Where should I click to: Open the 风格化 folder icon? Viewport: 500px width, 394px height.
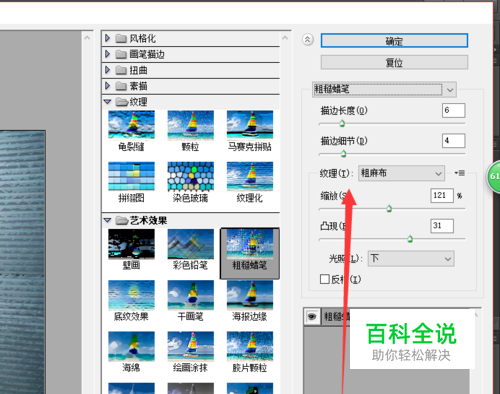tap(121, 38)
